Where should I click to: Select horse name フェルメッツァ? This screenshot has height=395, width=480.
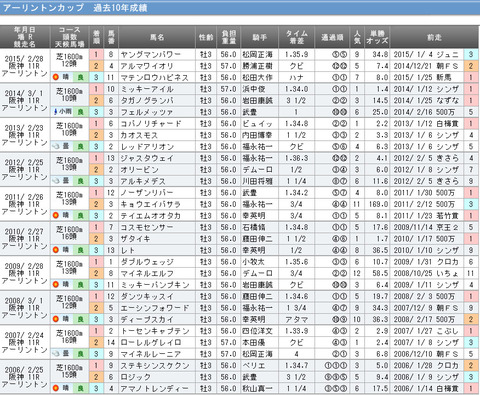click(147, 112)
